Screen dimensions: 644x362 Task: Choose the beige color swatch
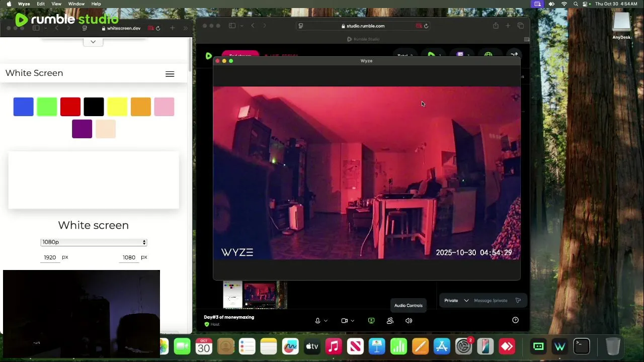(x=106, y=129)
